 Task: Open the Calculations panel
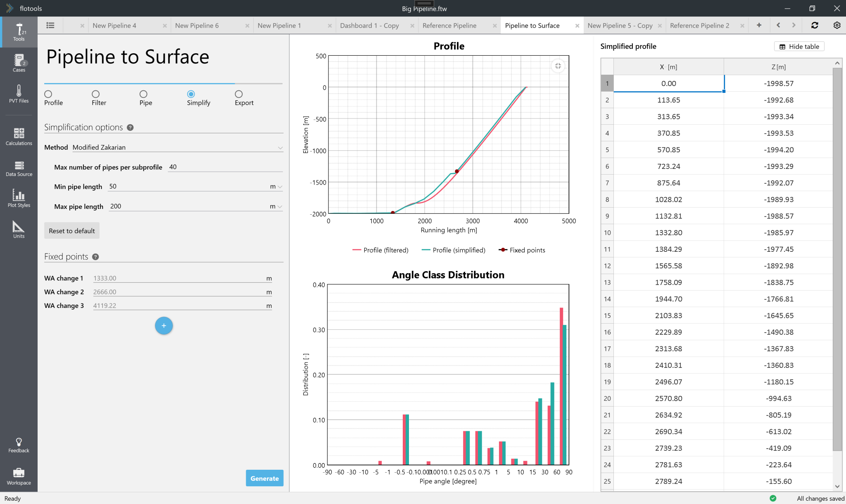(19, 136)
